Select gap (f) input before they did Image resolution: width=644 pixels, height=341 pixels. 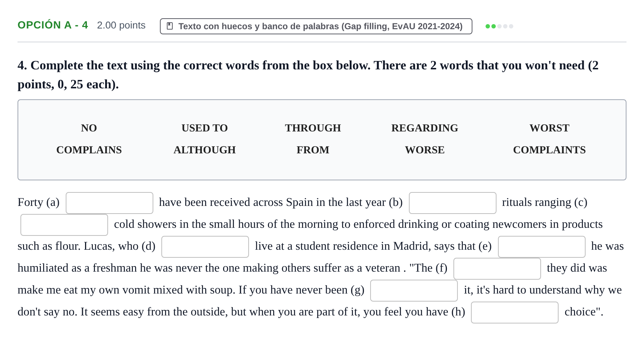[x=497, y=269]
